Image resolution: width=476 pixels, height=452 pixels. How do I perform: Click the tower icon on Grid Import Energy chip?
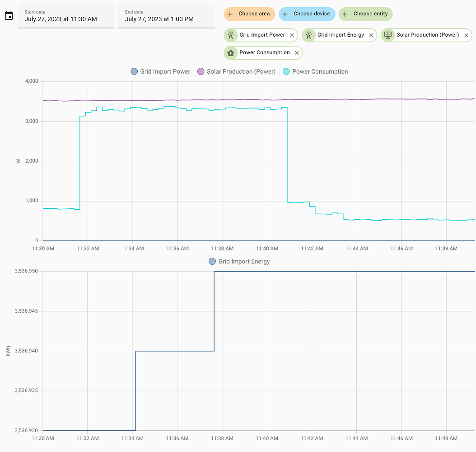click(309, 35)
